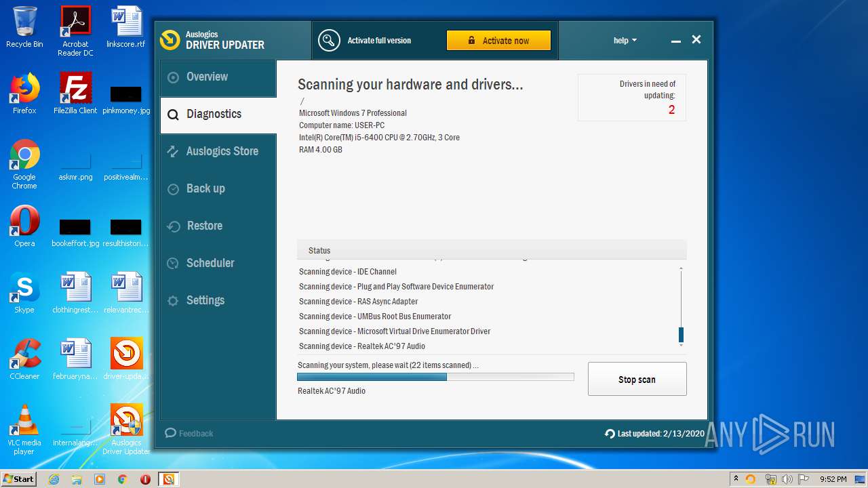Open Acrobat Reader DC desktop icon
Screen dimensions: 868x488
[75, 31]
